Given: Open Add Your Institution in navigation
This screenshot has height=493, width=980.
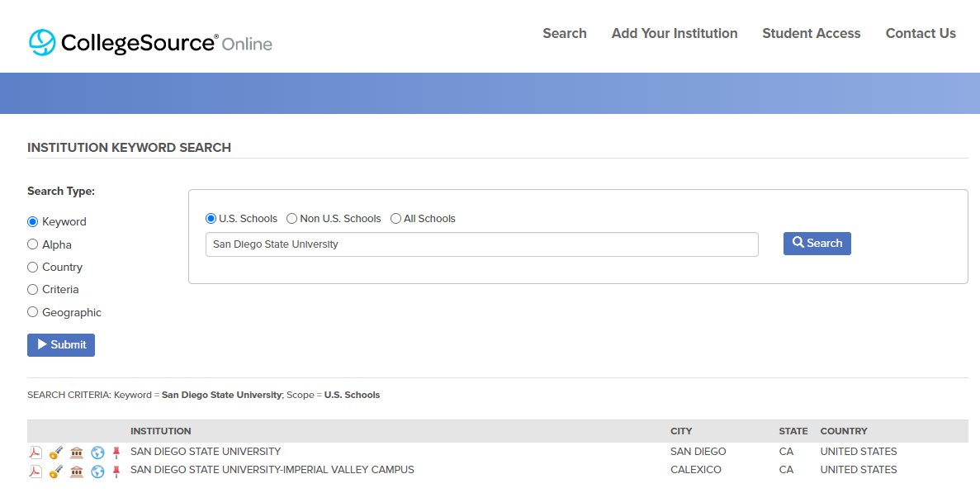Looking at the screenshot, I should [675, 34].
